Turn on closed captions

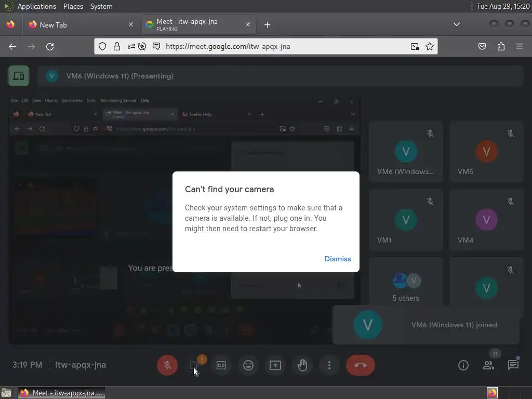221,365
